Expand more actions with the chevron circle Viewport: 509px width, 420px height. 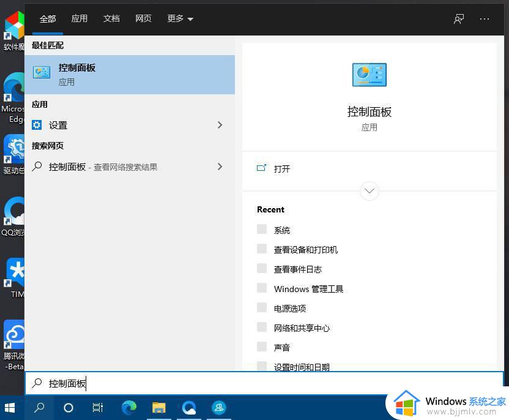coord(369,190)
